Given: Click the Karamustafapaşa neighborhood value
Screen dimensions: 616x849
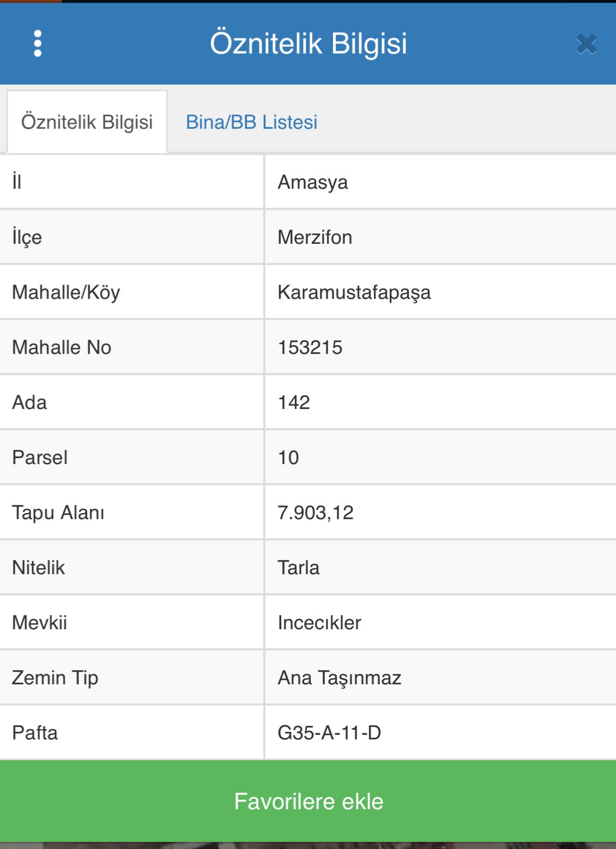Looking at the screenshot, I should (354, 292).
